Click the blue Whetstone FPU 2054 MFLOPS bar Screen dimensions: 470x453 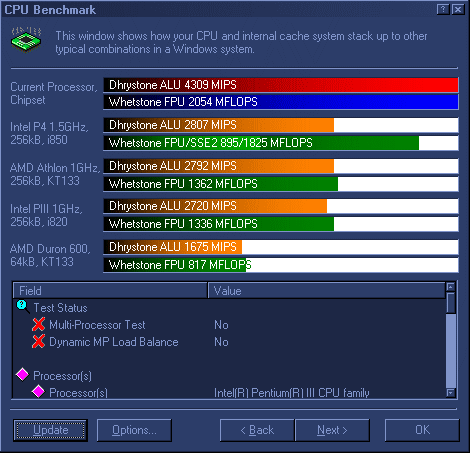281,102
